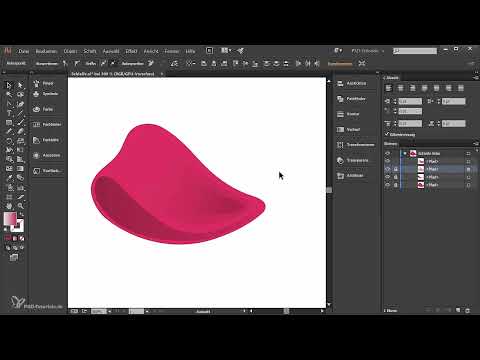
Task: Click left-align paragraph icon in Absatz panel
Action: pos(388,88)
